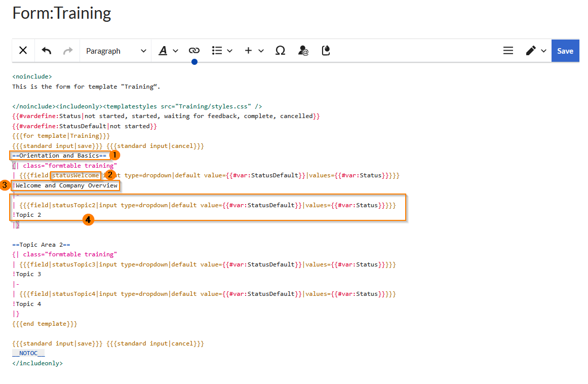Viewport: 588px width, 384px height.
Task: Click the droplet page icon in toolbar
Action: click(x=326, y=51)
